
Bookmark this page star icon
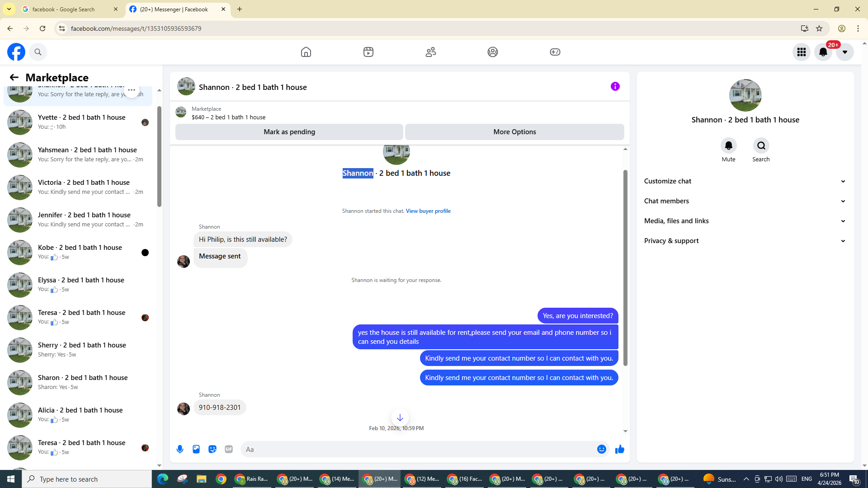(x=819, y=28)
